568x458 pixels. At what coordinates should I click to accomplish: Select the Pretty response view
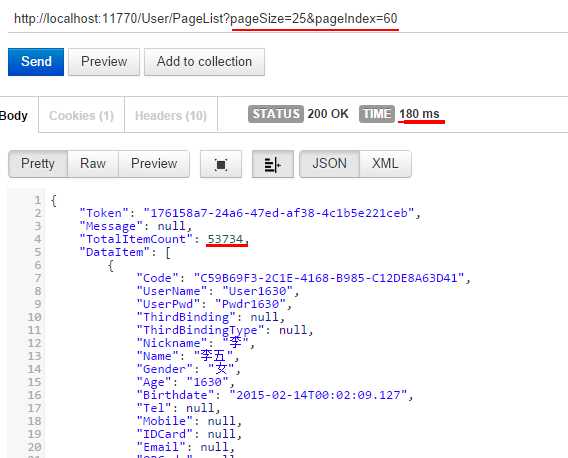click(38, 164)
